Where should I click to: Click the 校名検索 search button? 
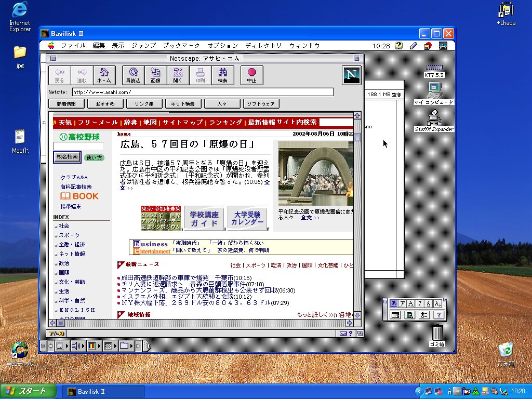[x=67, y=157]
